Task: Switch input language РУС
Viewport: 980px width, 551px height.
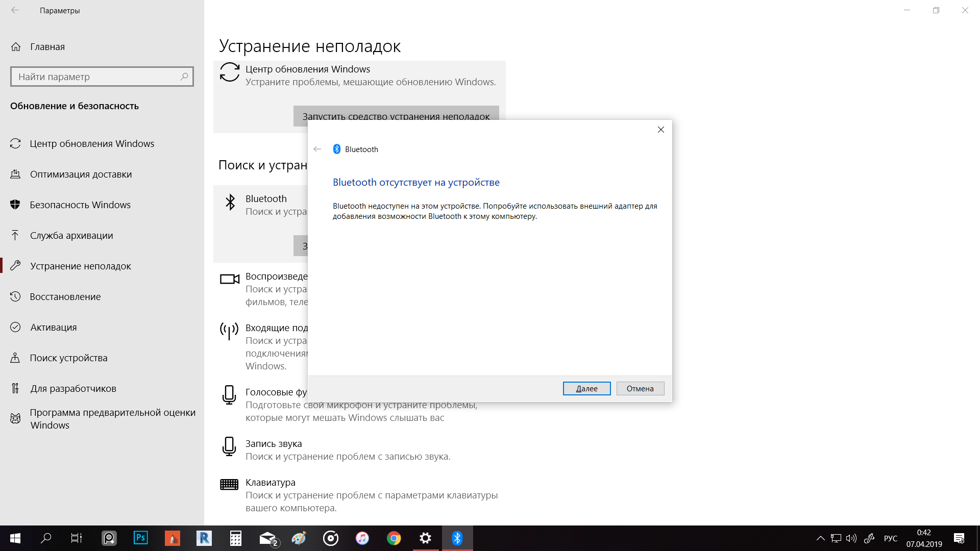Action: point(891,538)
